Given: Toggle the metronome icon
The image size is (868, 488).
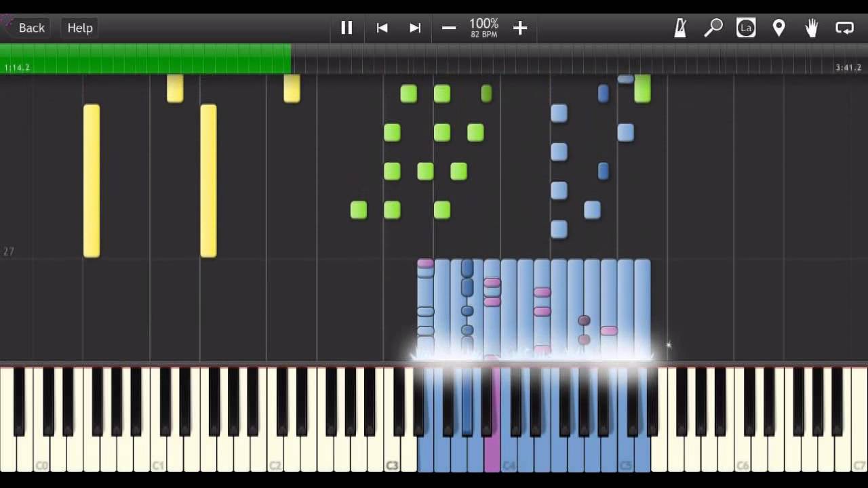Looking at the screenshot, I should [x=680, y=28].
